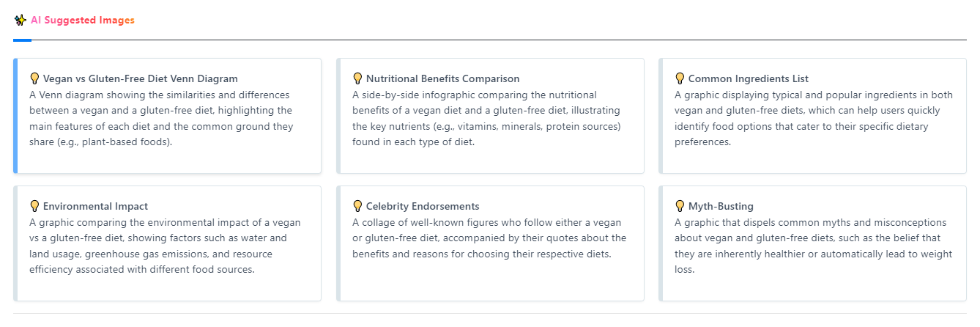Image resolution: width=980 pixels, height=327 pixels.
Task: Choose the Celebrity Endorsements suggestion title
Action: click(423, 206)
